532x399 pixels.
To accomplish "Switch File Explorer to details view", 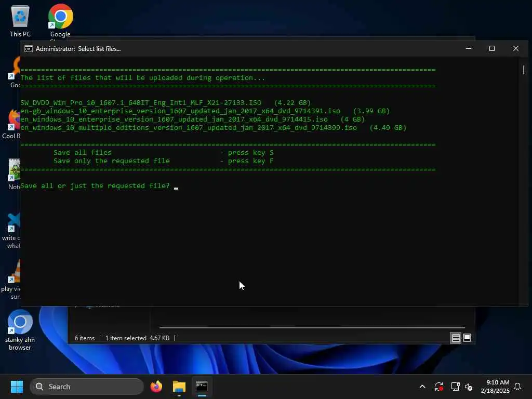I will (x=456, y=338).
